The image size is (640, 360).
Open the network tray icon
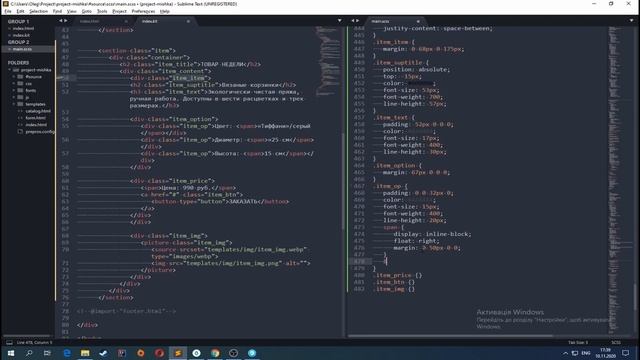[x=575, y=353]
